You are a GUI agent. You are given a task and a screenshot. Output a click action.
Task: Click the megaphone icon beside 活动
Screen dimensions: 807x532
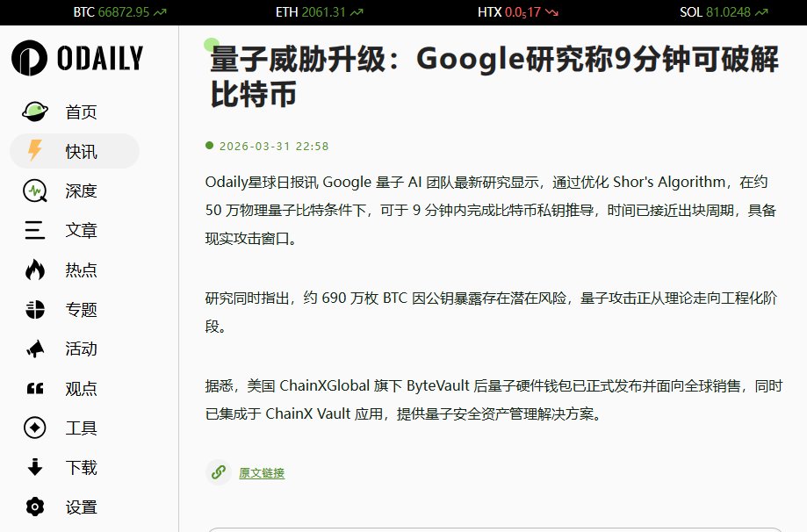pyautogui.click(x=35, y=349)
